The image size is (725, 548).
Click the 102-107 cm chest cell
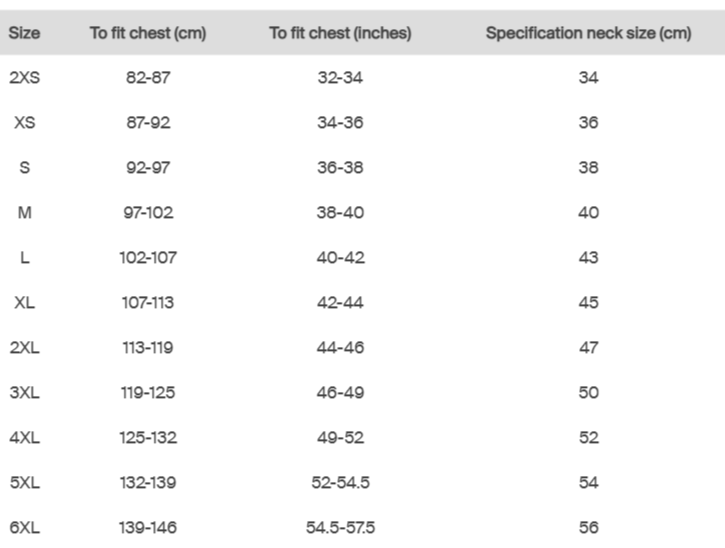(148, 258)
